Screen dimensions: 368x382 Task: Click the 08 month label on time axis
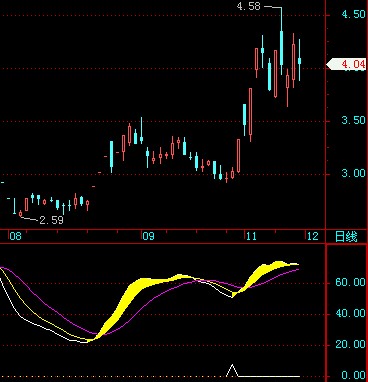(15, 236)
